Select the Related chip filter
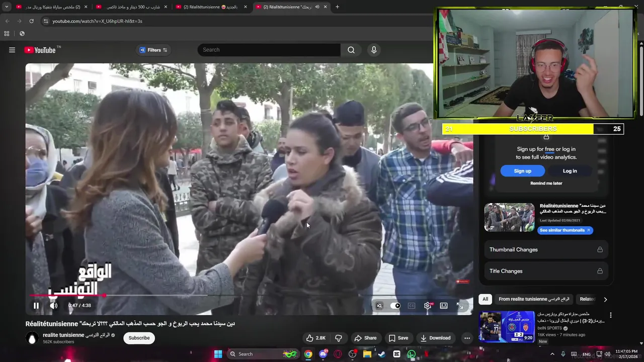This screenshot has width=644, height=362. coord(587,299)
